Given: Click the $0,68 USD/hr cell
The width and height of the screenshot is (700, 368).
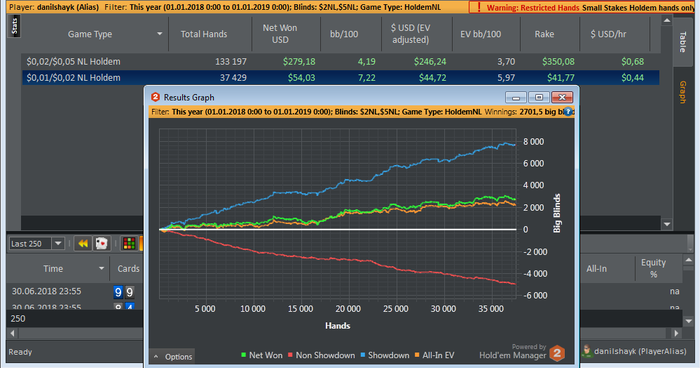Looking at the screenshot, I should click(633, 62).
